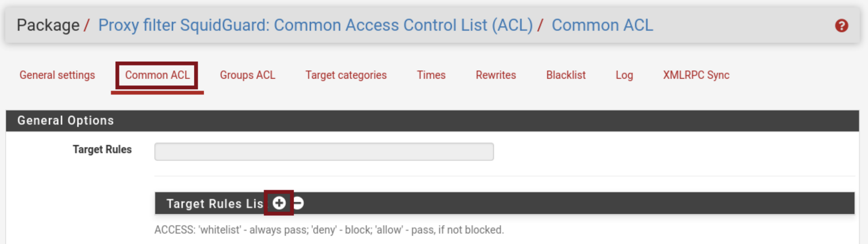The height and width of the screenshot is (244, 868).
Task: Select the Common ACL tab
Action: point(157,75)
